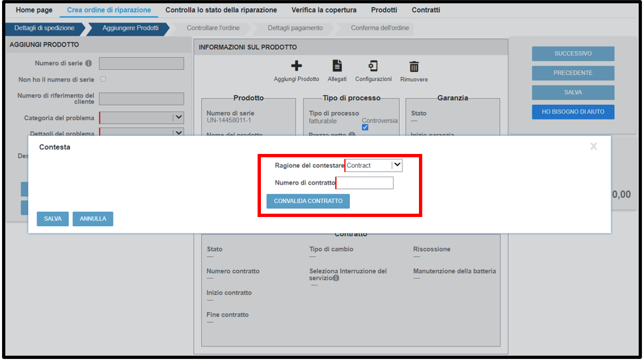Click info icon next to Seleziona Interruzione del servizio
The image size is (644, 361).
pos(336,278)
